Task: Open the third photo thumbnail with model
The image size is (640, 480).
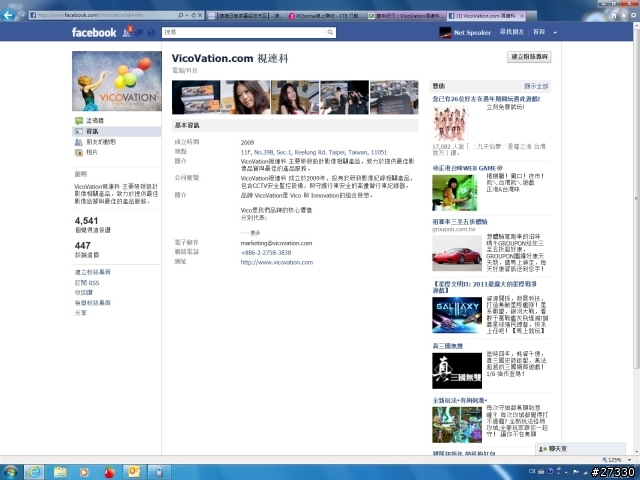Action: (x=295, y=97)
